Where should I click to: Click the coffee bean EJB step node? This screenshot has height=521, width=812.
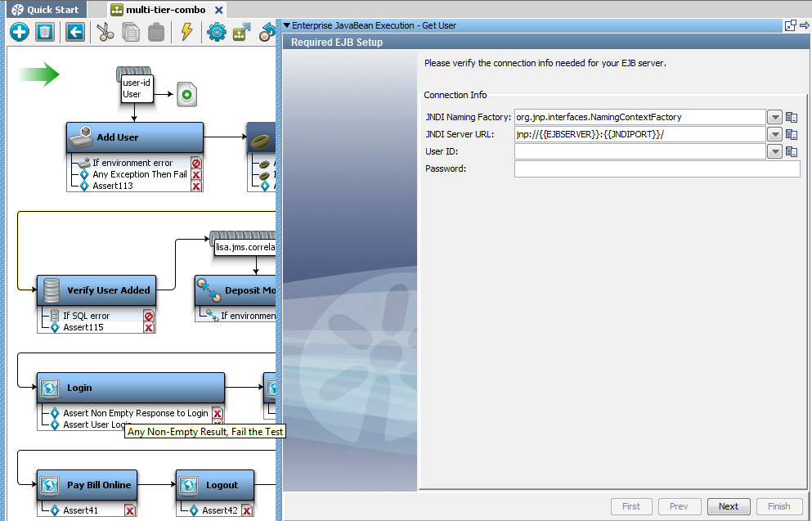pos(261,137)
